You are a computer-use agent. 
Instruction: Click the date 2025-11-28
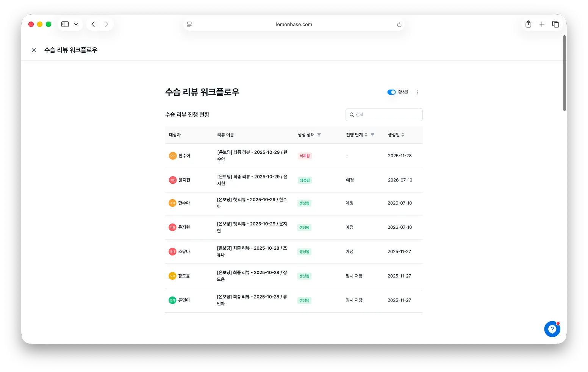pos(400,156)
